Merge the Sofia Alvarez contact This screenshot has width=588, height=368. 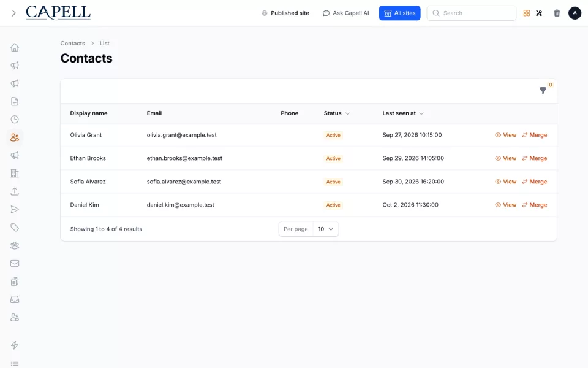[x=534, y=182]
